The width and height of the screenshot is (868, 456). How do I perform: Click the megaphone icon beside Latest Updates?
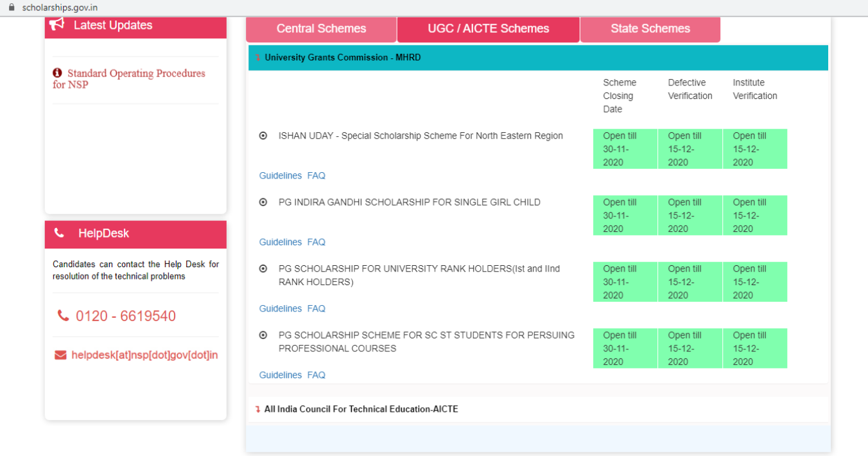click(57, 24)
